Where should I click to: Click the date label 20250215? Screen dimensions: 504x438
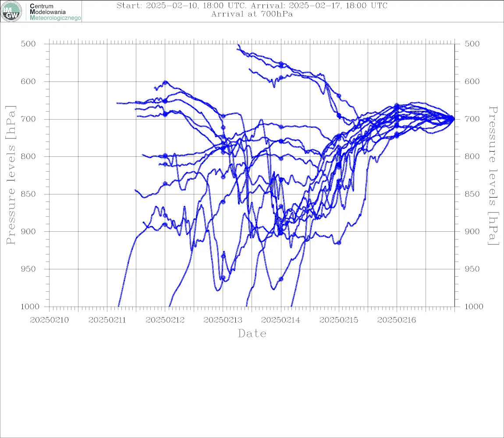pos(339,320)
